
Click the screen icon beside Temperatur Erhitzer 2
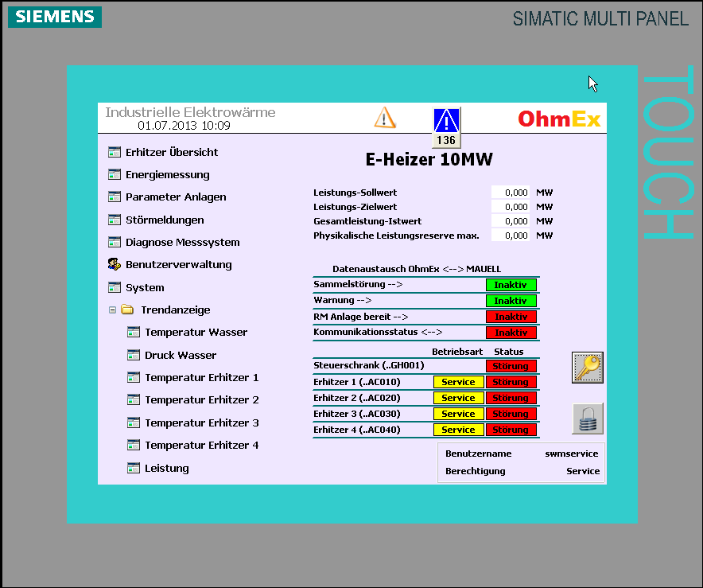tap(134, 399)
